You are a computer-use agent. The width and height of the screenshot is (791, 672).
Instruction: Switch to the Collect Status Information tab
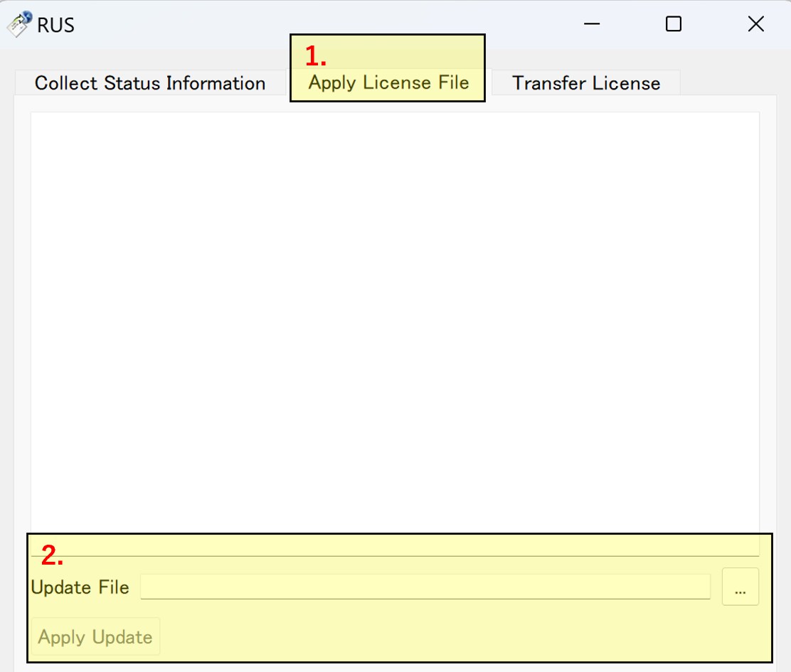coord(150,82)
